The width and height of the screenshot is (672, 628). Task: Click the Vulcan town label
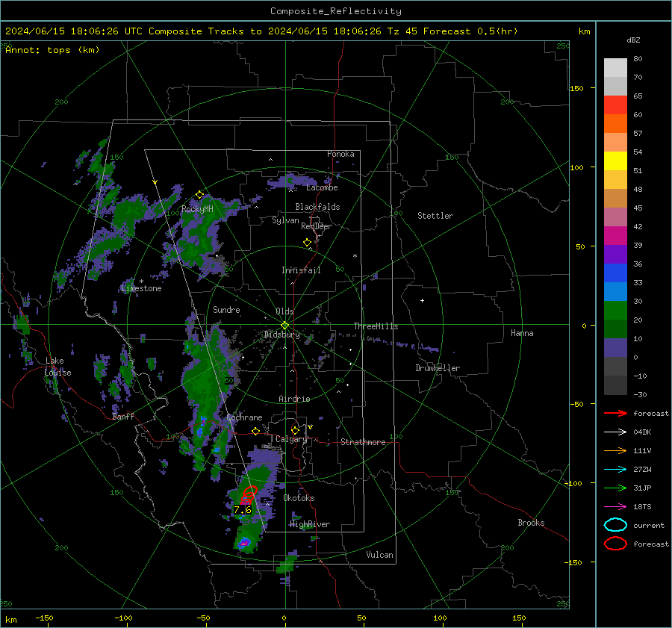pos(379,555)
